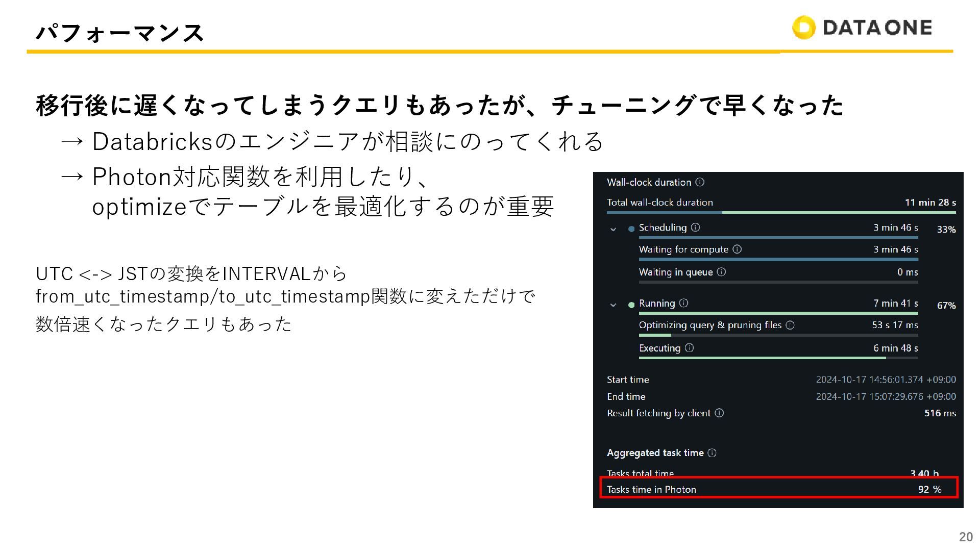
Task: Click the 'Start time' label
Action: coord(628,380)
